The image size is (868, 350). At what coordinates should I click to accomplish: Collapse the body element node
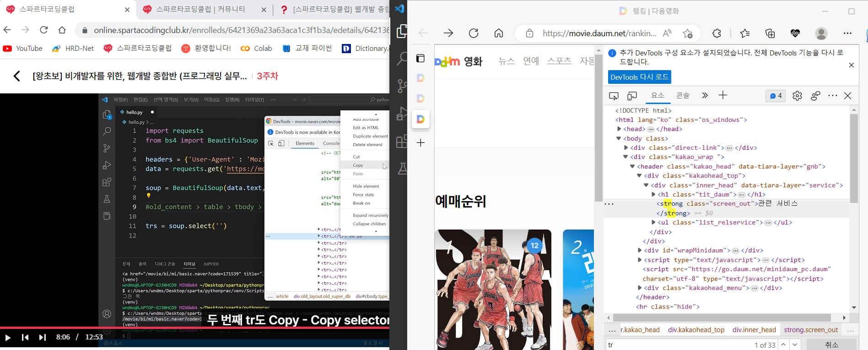[x=619, y=138]
